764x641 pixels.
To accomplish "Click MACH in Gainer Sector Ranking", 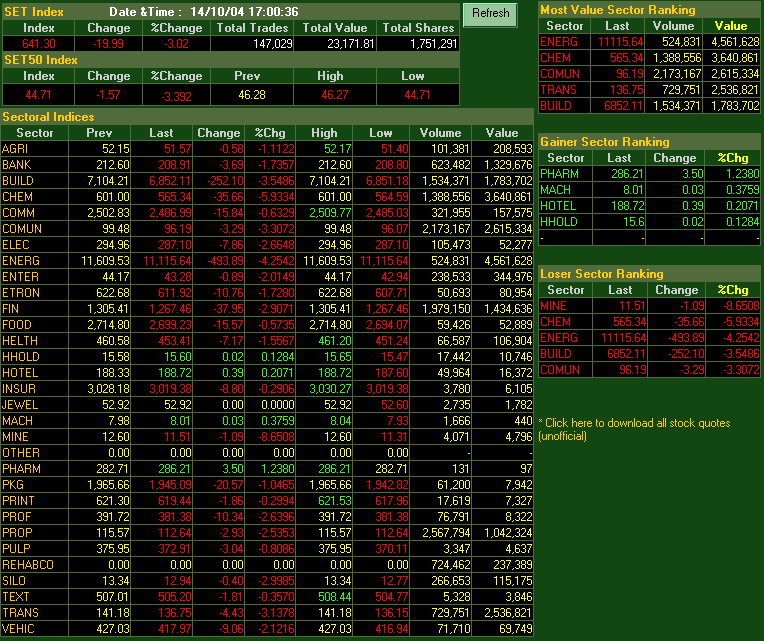I will pos(555,190).
